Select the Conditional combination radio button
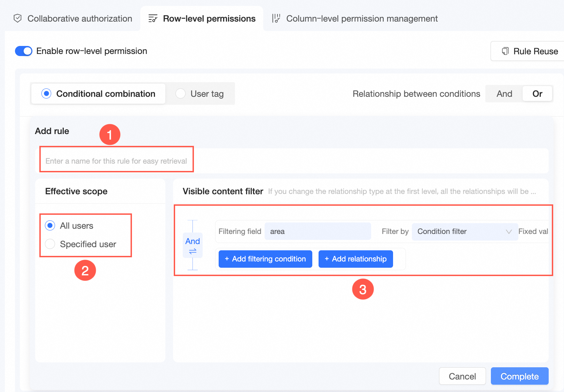This screenshot has height=392, width=564. [x=46, y=94]
